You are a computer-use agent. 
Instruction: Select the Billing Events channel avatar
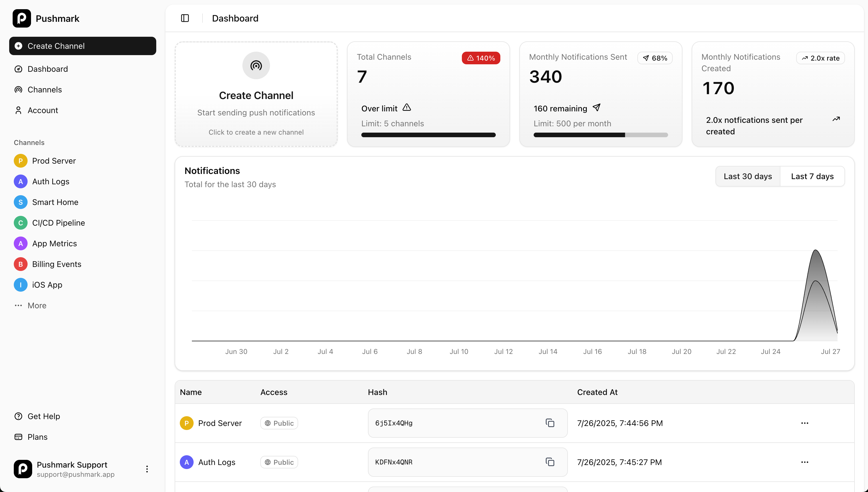20,264
